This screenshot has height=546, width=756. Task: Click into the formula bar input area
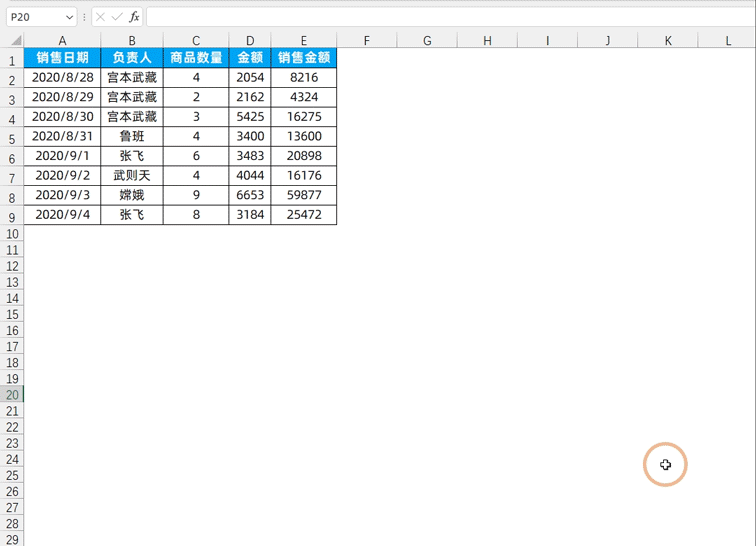click(x=450, y=17)
